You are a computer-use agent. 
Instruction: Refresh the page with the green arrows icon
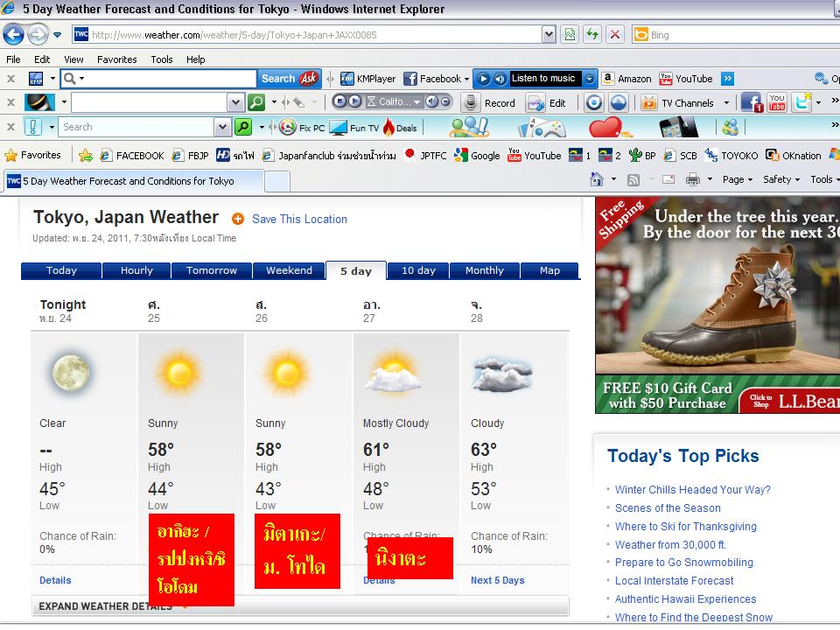click(592, 35)
